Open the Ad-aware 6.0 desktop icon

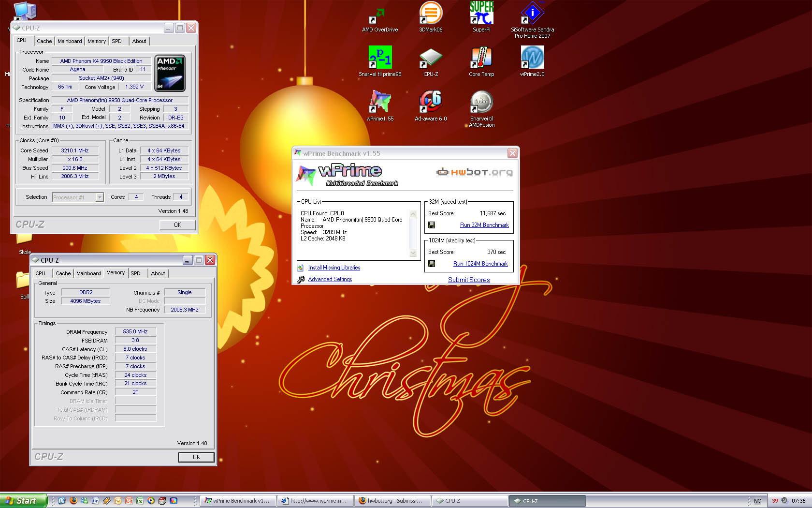pyautogui.click(x=431, y=106)
